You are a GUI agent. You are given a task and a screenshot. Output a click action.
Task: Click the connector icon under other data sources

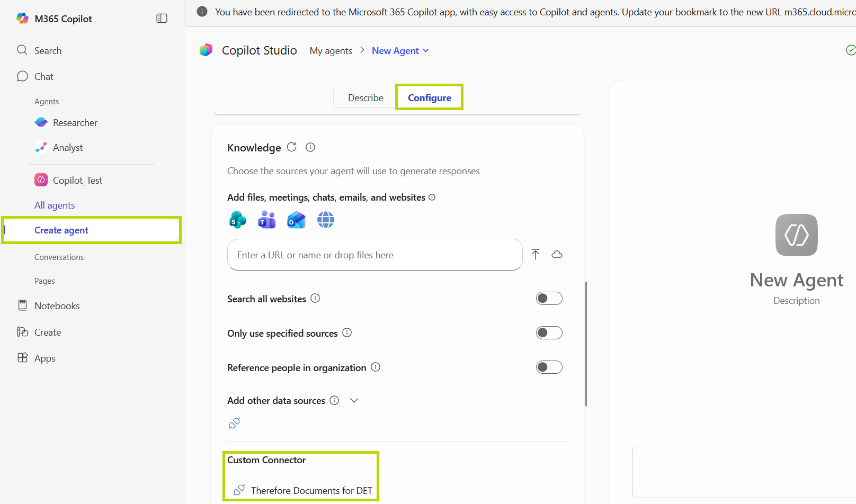tap(234, 423)
